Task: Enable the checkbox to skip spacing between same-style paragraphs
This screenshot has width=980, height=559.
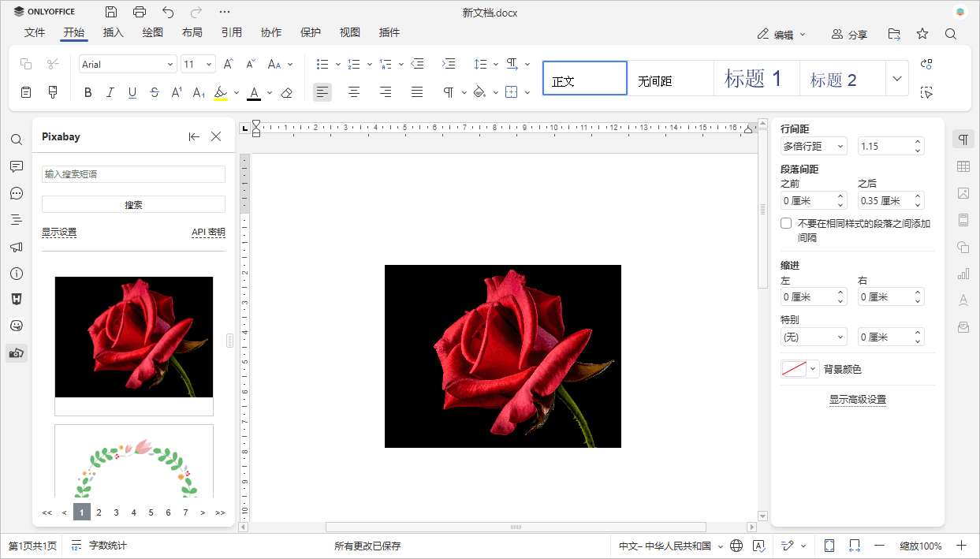Action: click(785, 222)
